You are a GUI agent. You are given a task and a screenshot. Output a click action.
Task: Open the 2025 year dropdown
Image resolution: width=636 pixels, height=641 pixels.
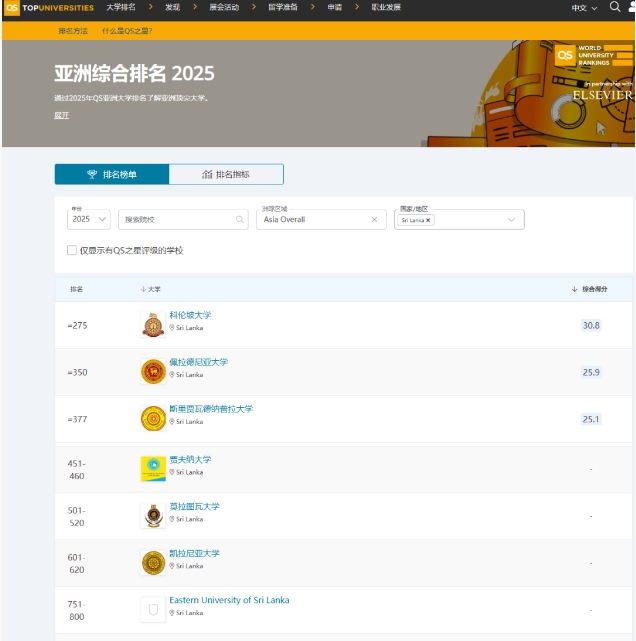coord(89,219)
